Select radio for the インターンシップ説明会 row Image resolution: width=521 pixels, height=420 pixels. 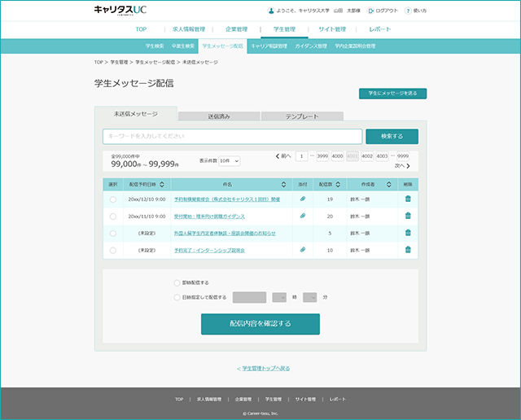point(113,250)
